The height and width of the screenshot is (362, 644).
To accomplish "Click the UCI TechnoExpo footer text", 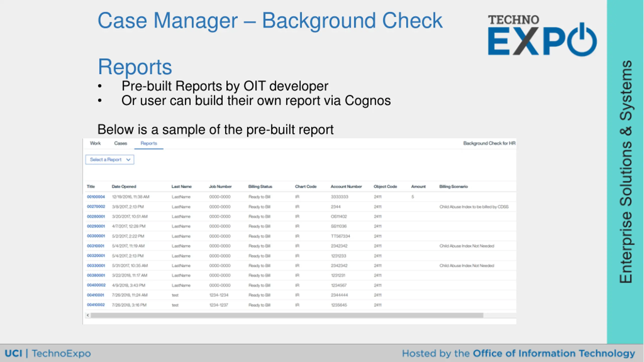I will point(48,353).
